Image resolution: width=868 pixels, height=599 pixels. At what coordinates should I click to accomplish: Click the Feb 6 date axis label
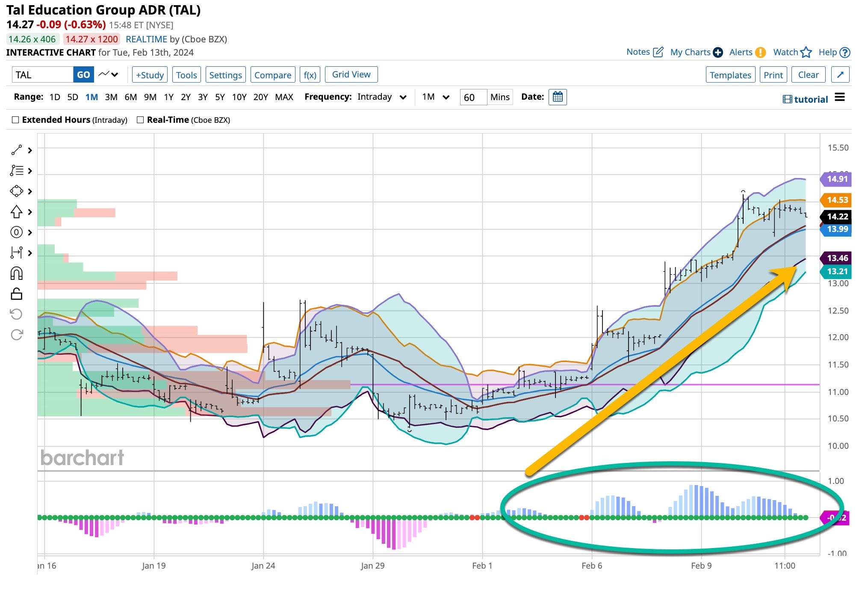[x=592, y=566]
